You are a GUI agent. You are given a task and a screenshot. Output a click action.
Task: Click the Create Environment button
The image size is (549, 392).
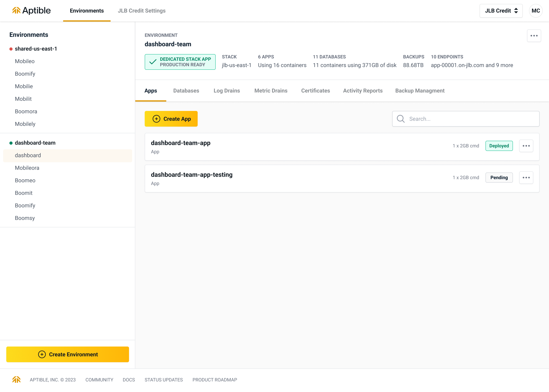coord(68,354)
